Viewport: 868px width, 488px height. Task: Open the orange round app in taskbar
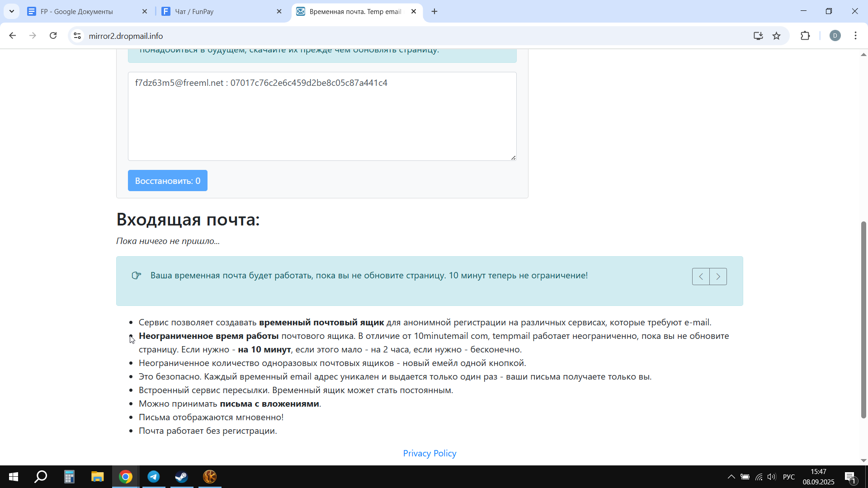(x=210, y=477)
